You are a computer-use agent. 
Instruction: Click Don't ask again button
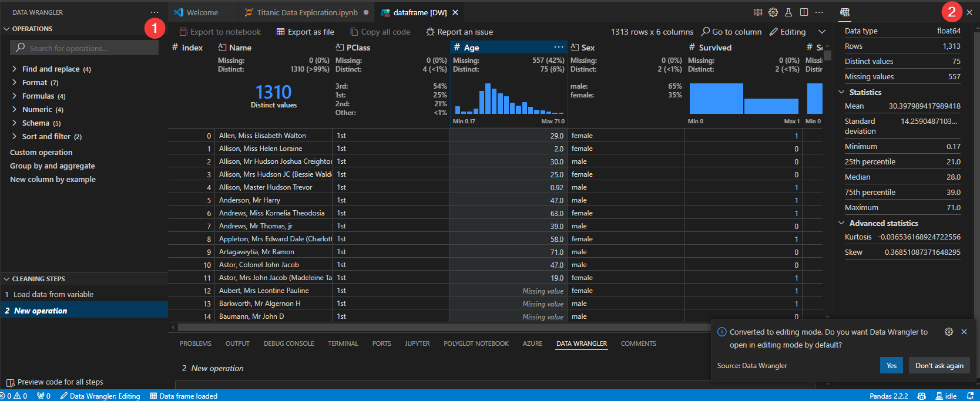939,365
